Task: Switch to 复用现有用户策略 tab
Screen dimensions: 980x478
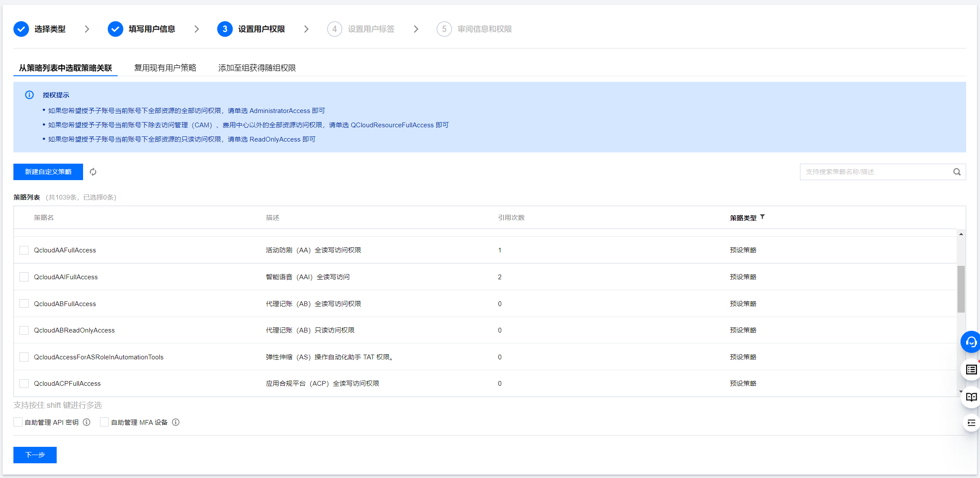Action: 165,68
